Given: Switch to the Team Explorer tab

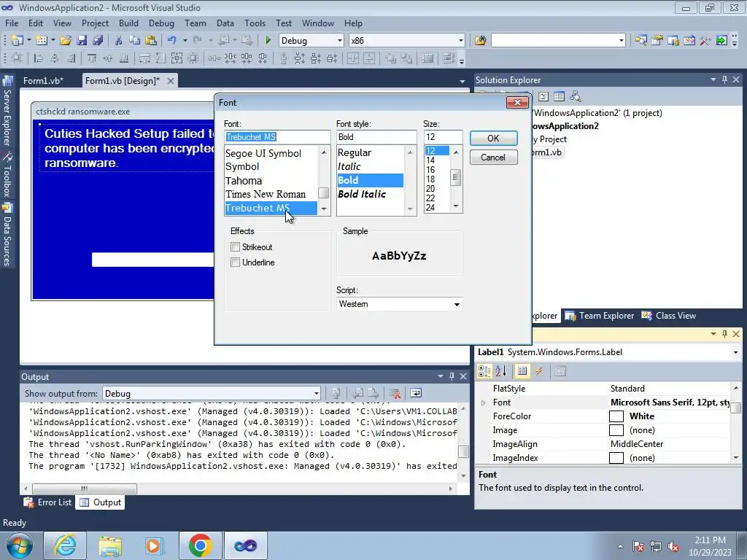Looking at the screenshot, I should click(600, 316).
